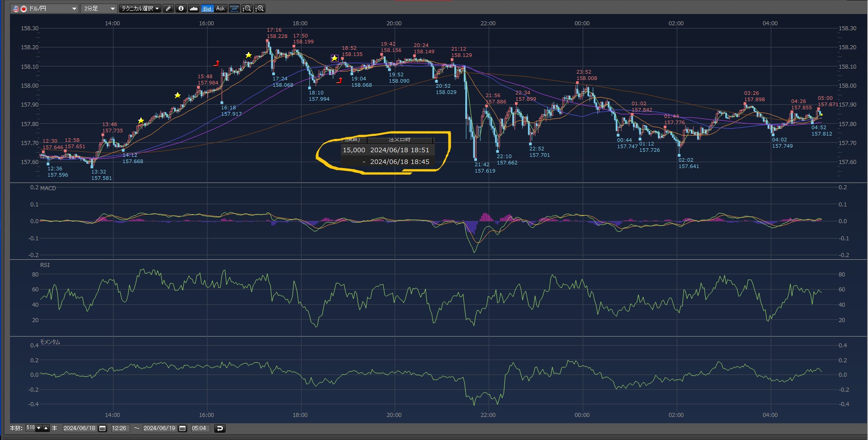
Task: Zoom in the chart vertically
Action: [260, 9]
